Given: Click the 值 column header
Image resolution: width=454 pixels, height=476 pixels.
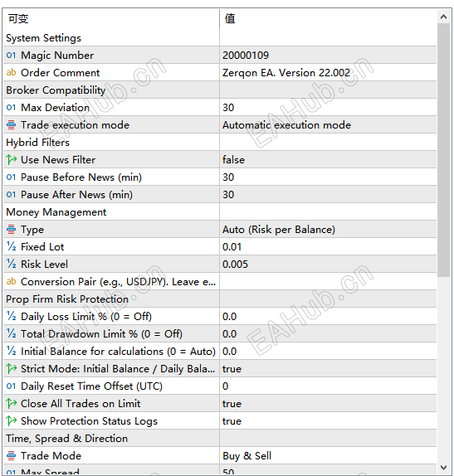Looking at the screenshot, I should (x=328, y=19).
